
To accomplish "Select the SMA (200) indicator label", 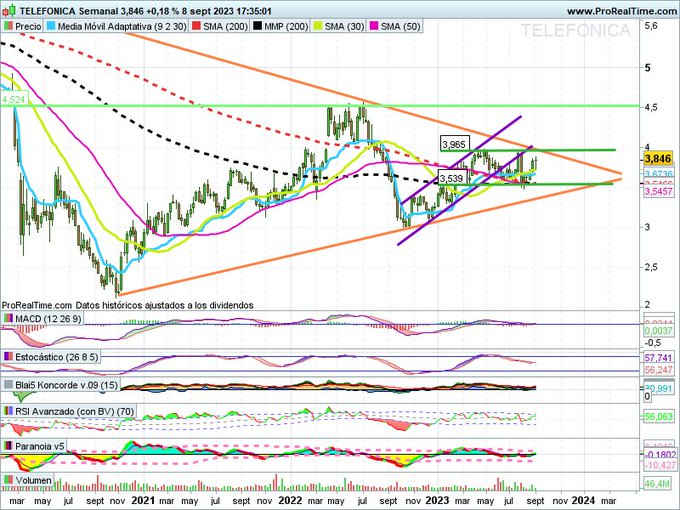I will (x=226, y=26).
